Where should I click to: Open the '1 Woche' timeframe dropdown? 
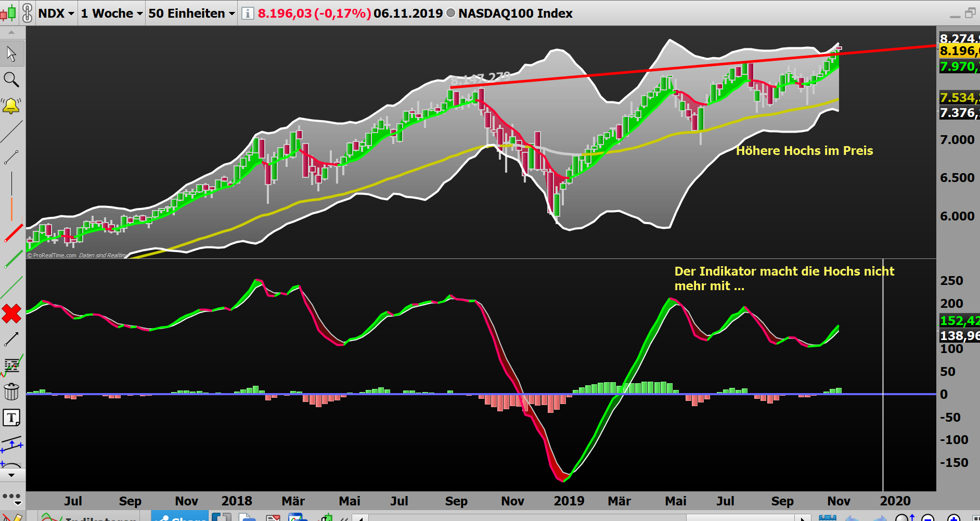point(112,13)
